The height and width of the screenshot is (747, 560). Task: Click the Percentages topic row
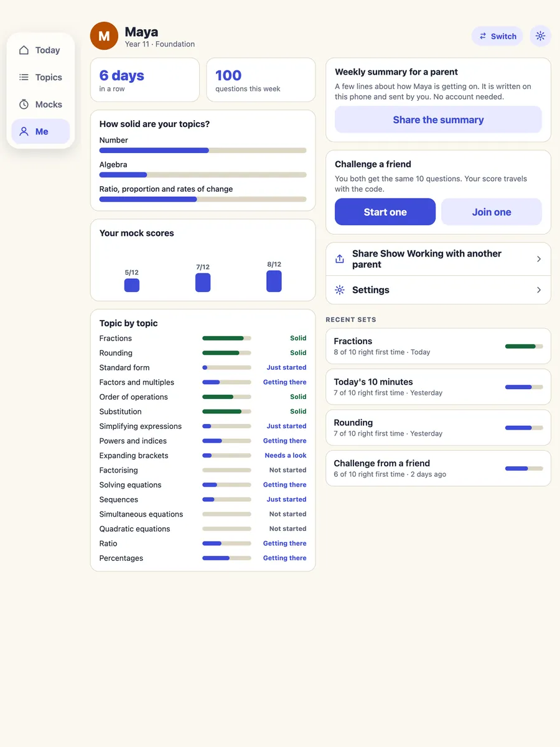[203, 558]
